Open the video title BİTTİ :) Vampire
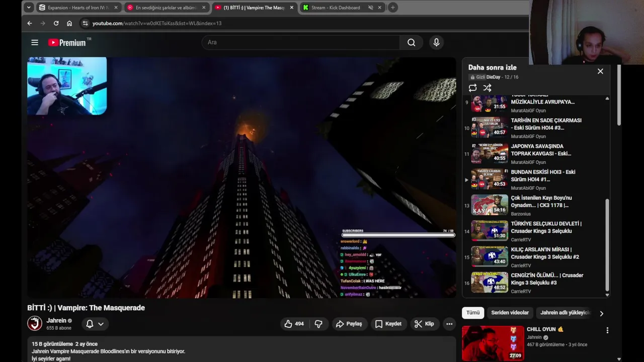644x362 pixels. coord(86,308)
